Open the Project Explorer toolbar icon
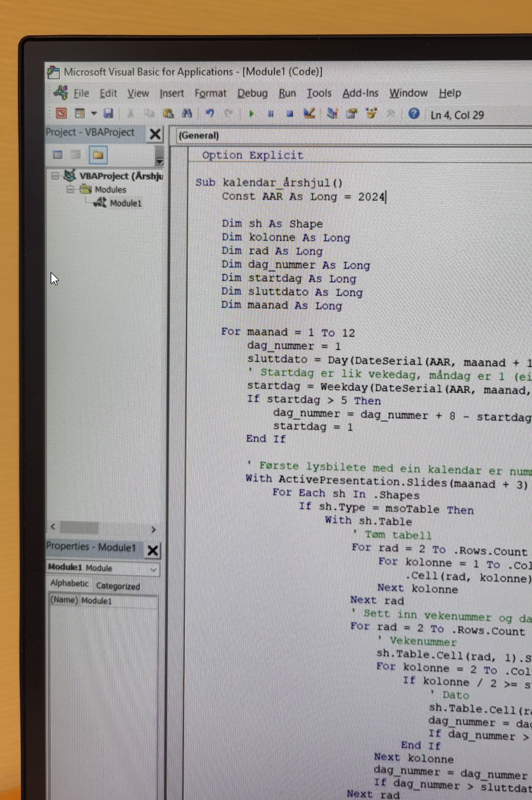Screen dimensions: 532x800 pos(332,114)
